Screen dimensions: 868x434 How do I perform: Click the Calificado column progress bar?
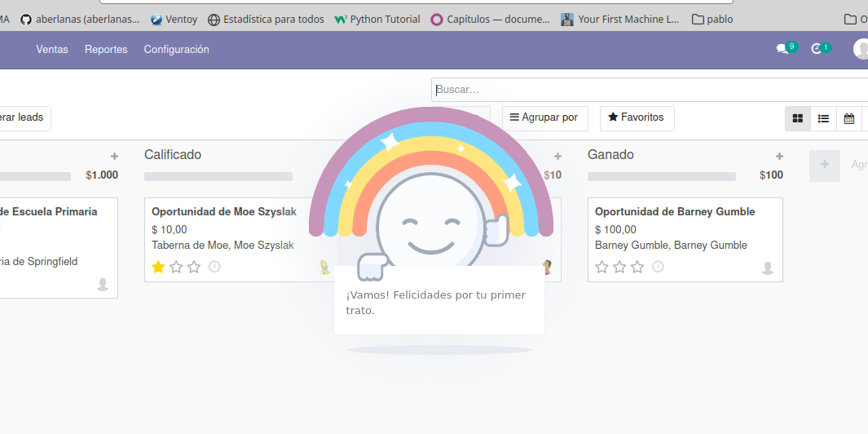tap(218, 176)
